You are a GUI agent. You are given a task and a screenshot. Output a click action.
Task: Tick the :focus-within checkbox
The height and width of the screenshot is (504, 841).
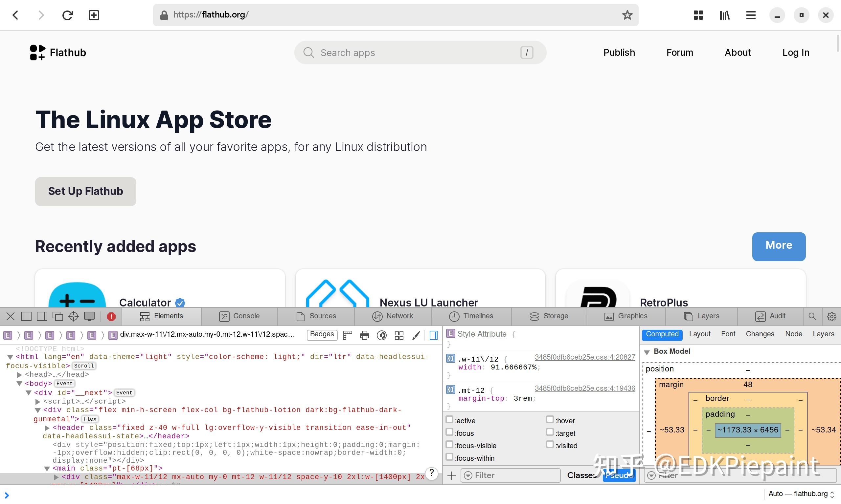449,457
